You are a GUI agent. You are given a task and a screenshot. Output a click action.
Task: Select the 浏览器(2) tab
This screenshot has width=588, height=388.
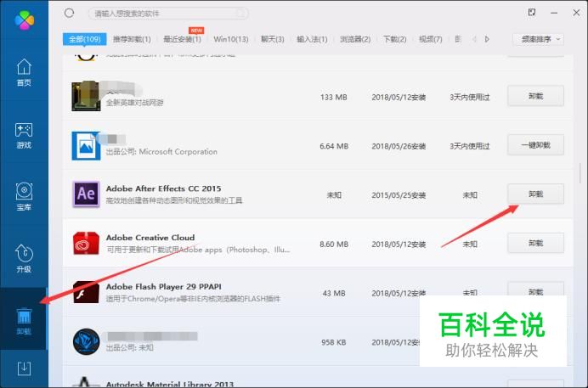pyautogui.click(x=354, y=39)
